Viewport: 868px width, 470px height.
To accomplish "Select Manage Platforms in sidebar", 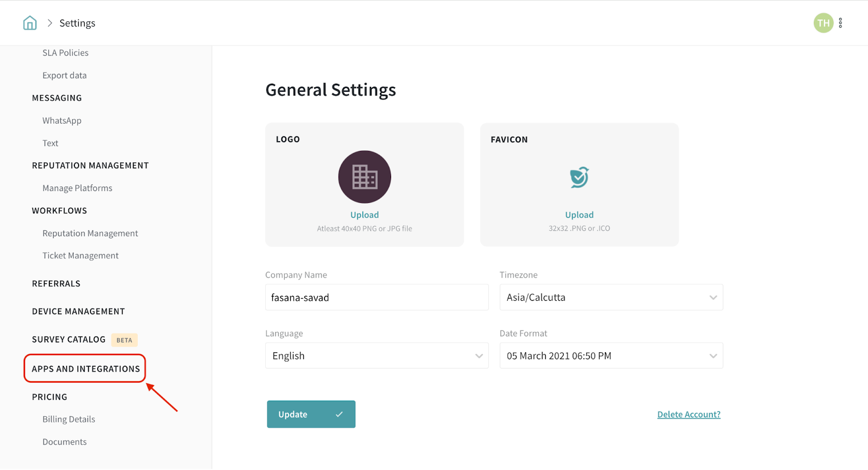I will tap(78, 188).
